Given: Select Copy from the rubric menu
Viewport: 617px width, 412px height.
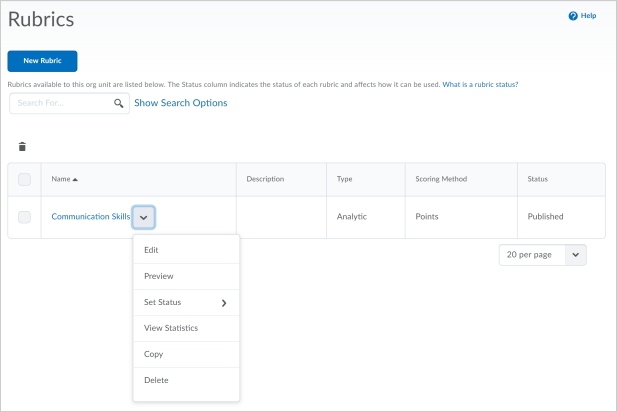Looking at the screenshot, I should click(x=154, y=354).
